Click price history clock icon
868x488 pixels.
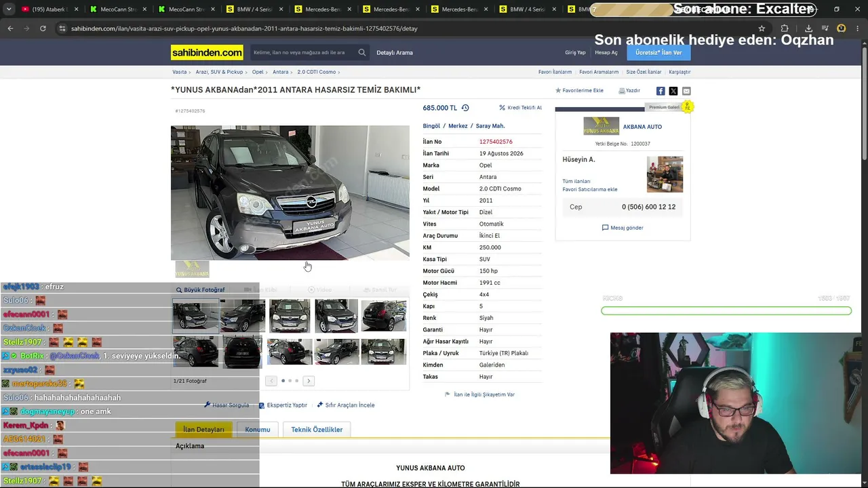(465, 108)
